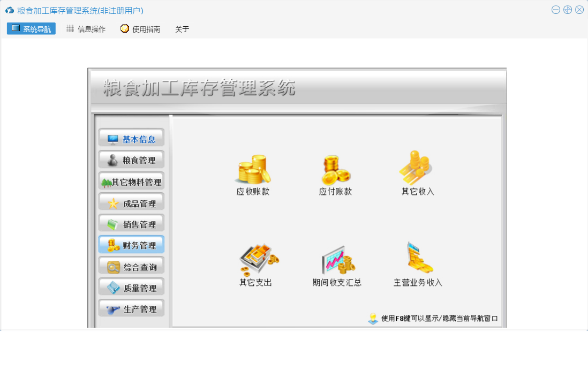The height and width of the screenshot is (385, 588).
Task: Open the 信息操作 menu
Action: (x=86, y=29)
